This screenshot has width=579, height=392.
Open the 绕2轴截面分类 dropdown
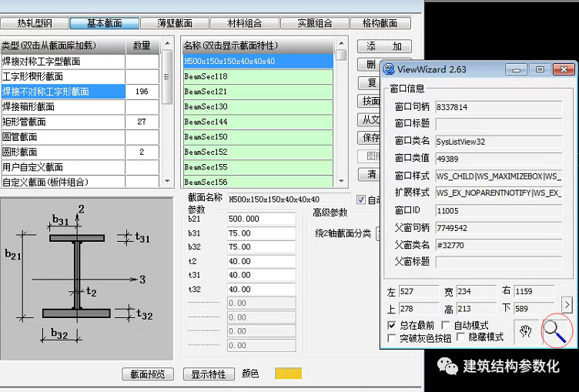378,233
